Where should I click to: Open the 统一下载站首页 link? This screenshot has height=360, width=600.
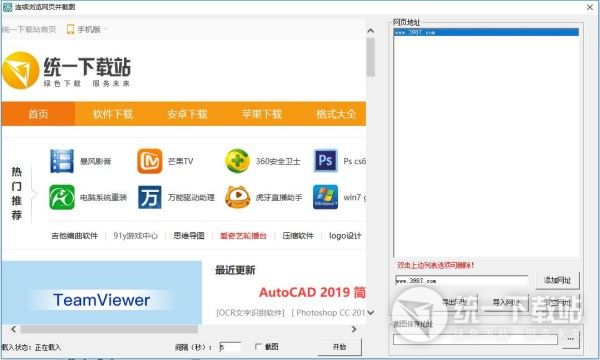point(29,29)
